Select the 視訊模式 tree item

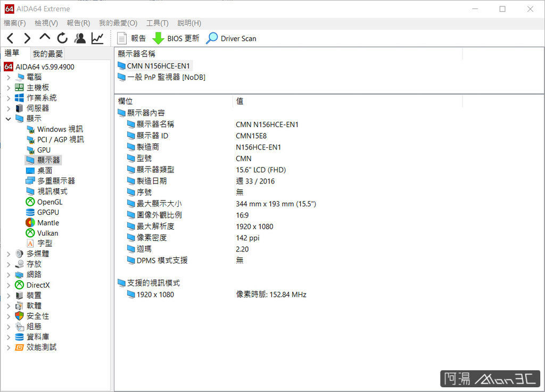52,191
